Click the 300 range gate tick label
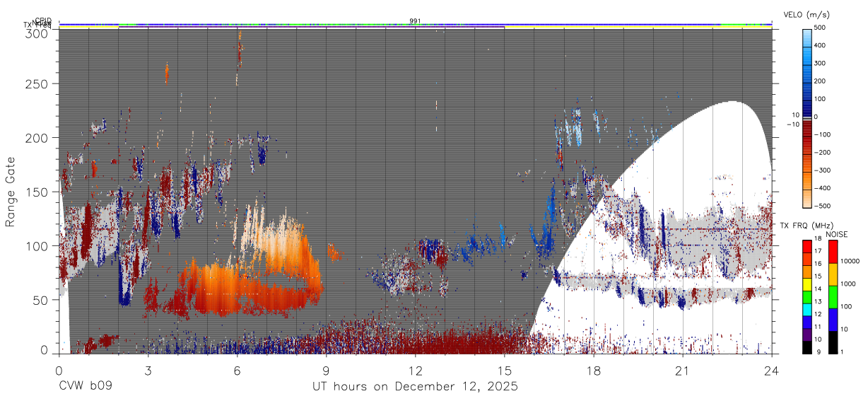 point(37,33)
